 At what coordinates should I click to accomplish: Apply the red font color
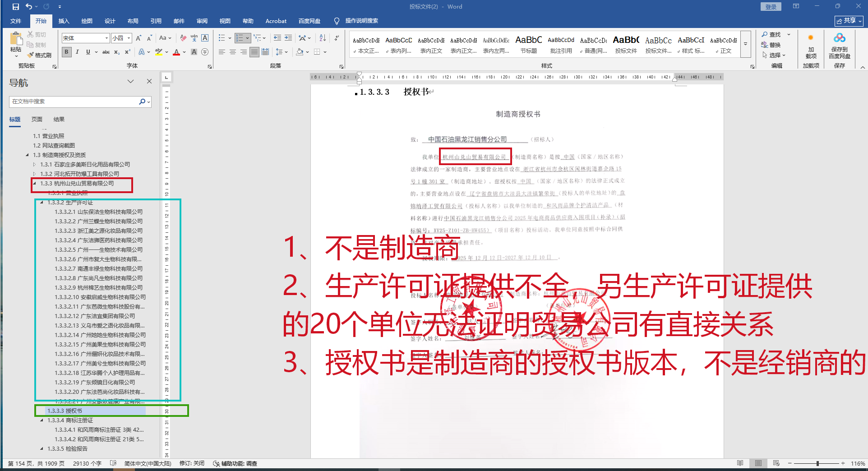pyautogui.click(x=176, y=52)
